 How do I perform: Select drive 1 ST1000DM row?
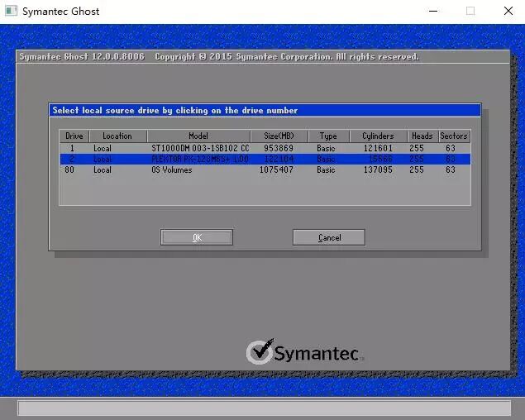point(265,148)
